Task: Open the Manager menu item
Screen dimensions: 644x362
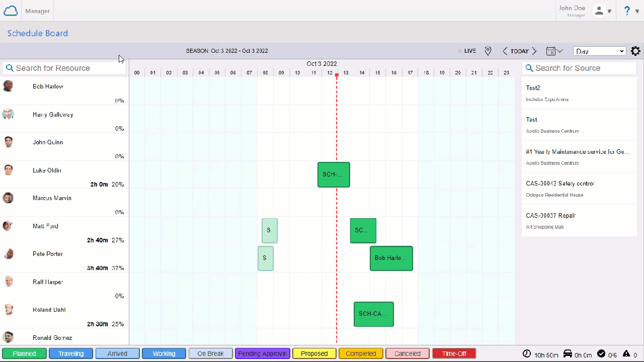Action: click(x=38, y=11)
